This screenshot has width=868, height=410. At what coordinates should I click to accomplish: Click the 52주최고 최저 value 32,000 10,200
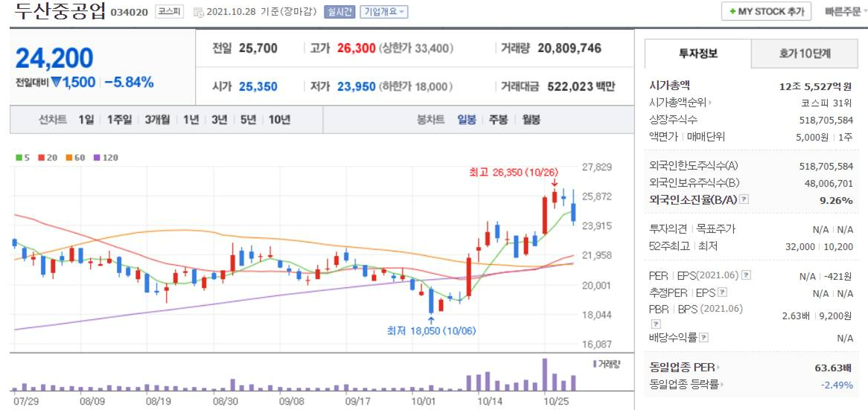click(820, 246)
